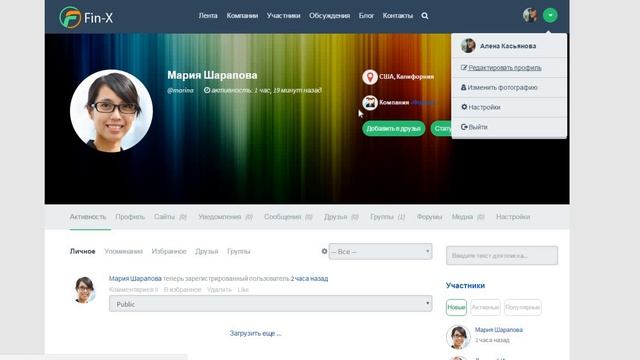The width and height of the screenshot is (640, 360).
Task: Click the Fin-X logo
Action: [86, 17]
